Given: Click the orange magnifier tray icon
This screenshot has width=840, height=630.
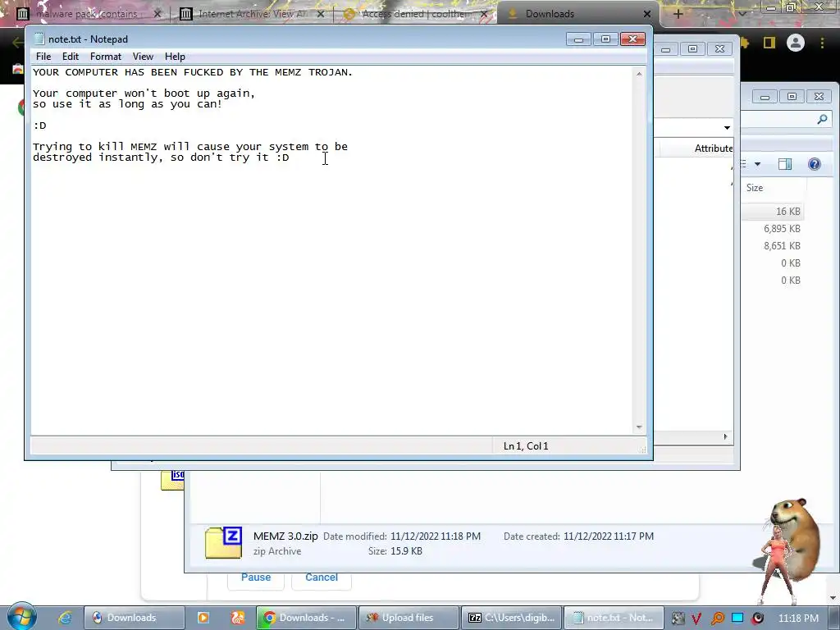Looking at the screenshot, I should 717,619.
